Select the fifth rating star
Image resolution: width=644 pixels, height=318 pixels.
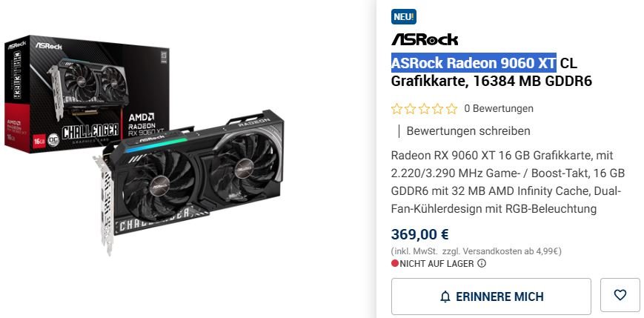[451, 109]
